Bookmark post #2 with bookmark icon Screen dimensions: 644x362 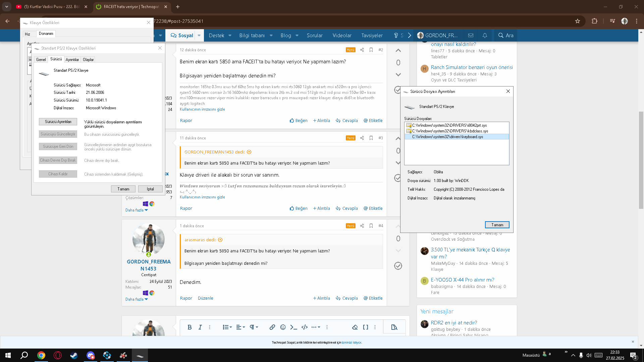pos(371,50)
